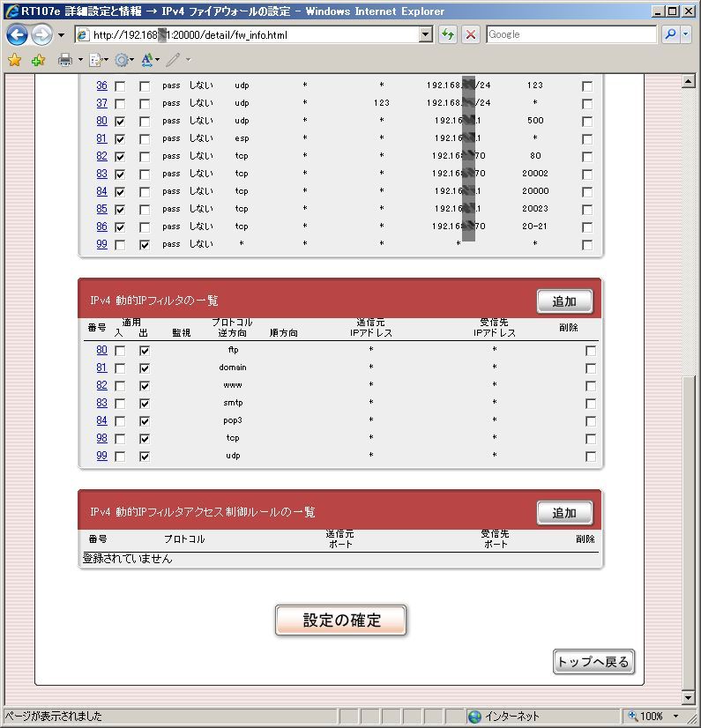Screen dimensions: 701x728
Task: Open static filter rule 36 link
Action: pos(101,85)
